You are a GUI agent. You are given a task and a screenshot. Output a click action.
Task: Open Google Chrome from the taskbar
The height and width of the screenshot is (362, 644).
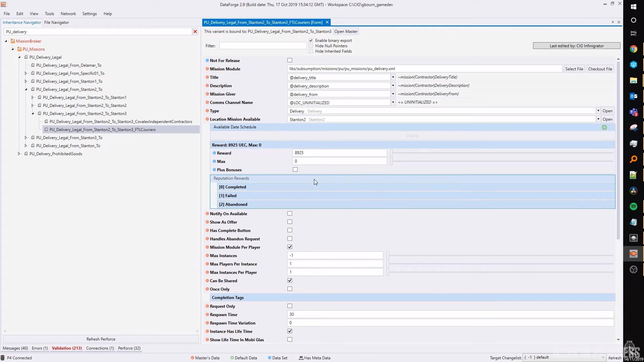pos(633,49)
